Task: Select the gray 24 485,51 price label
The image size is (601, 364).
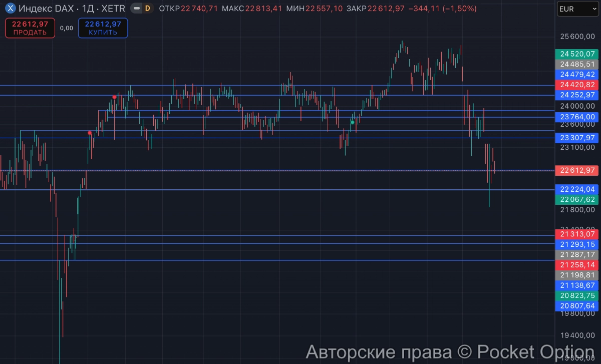Action: (x=577, y=64)
